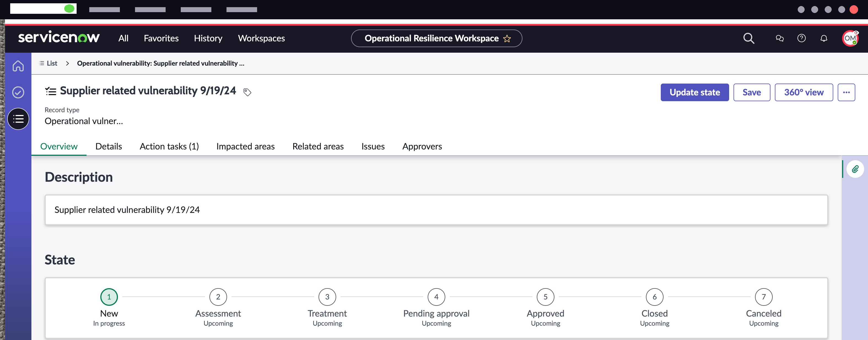Screen dimensions: 868x340
Task: Open the Impacted areas tab
Action: click(245, 146)
